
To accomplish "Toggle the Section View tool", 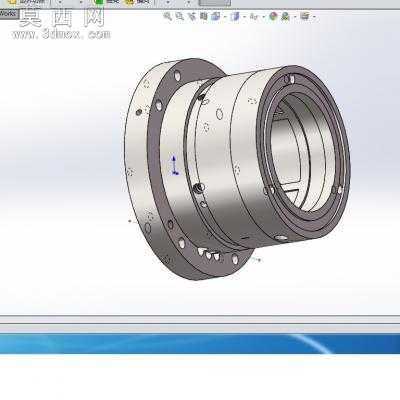I will point(204,16).
